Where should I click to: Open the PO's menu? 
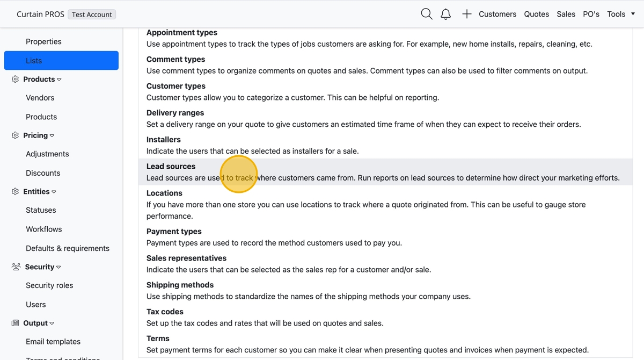point(591,14)
